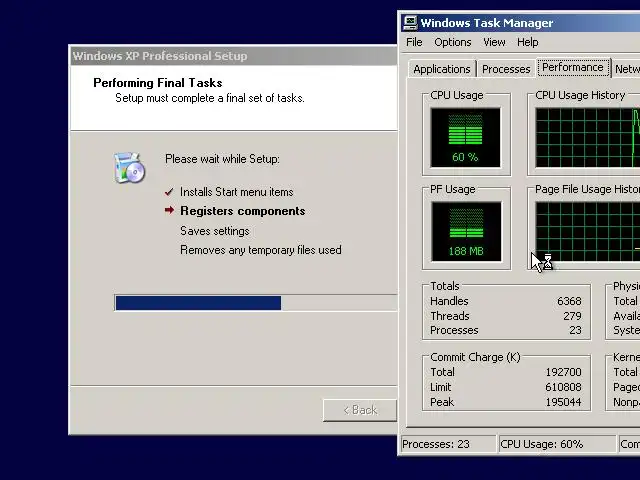Switch to the Processes tab
640x480 pixels.
(x=506, y=69)
